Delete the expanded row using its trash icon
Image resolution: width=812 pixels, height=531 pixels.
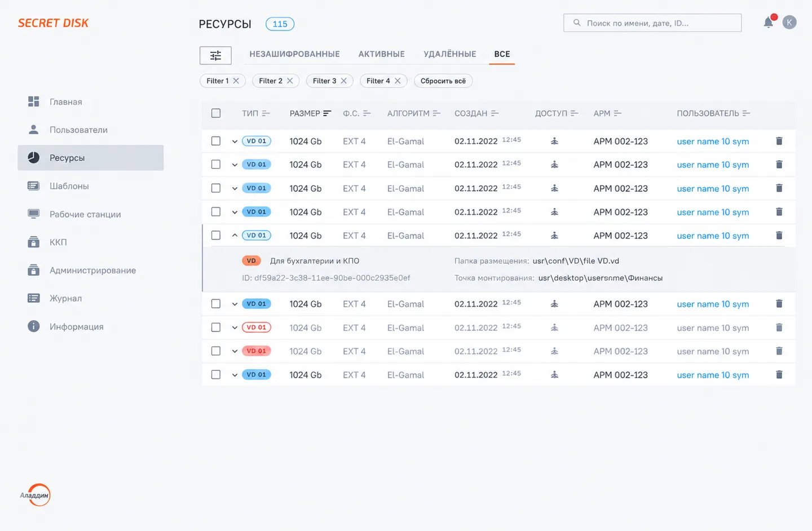point(779,235)
